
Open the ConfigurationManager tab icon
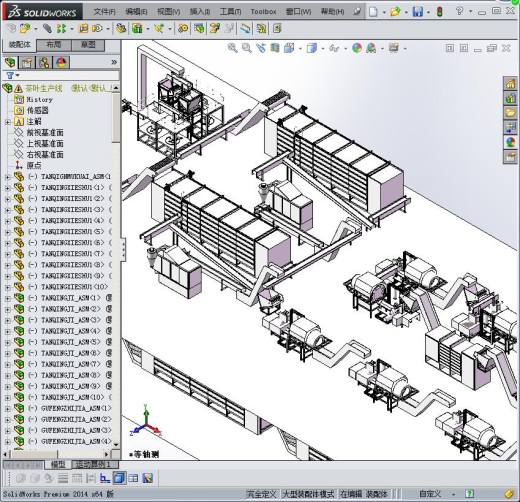pyautogui.click(x=44, y=62)
